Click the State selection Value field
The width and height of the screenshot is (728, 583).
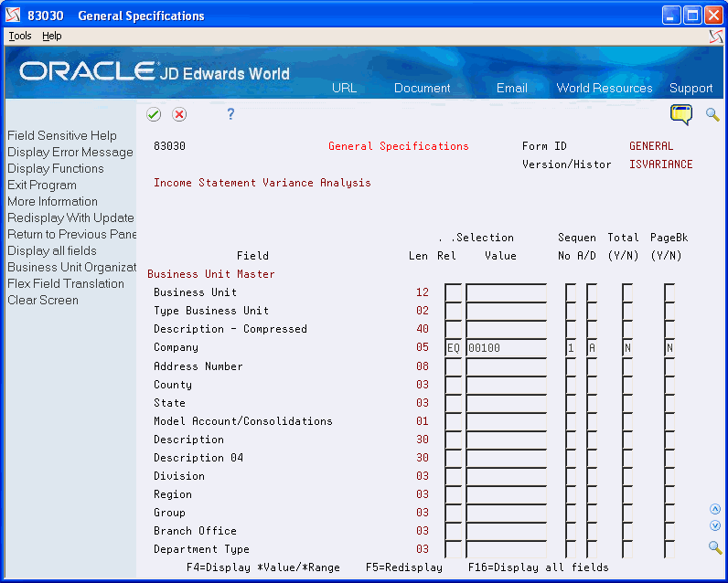[506, 403]
